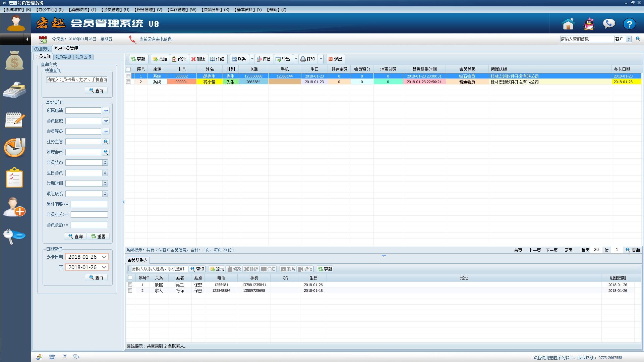Click the cash register sidebar icon
This screenshot has width=644, height=362.
pyautogui.click(x=14, y=90)
